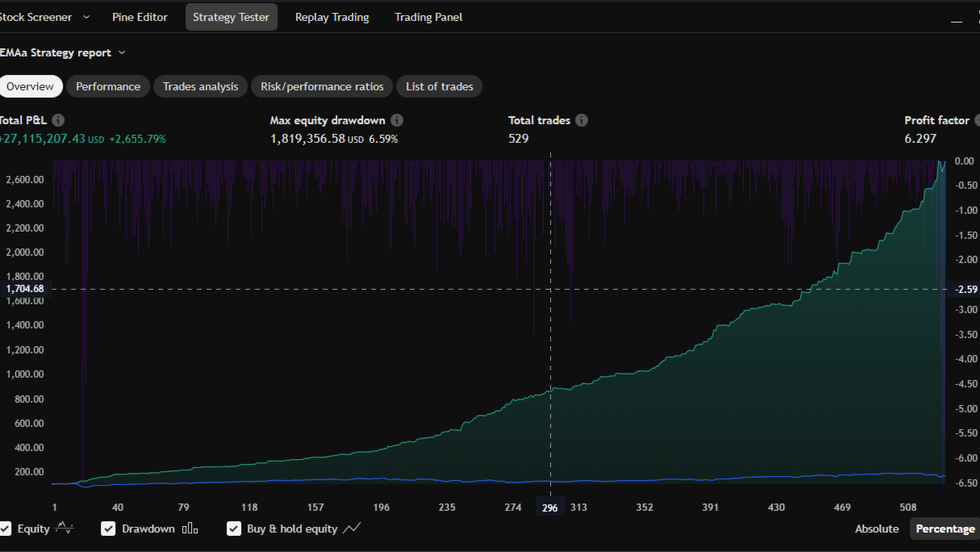Open the Stock Screener dropdown arrow
The image size is (980, 552).
click(x=86, y=17)
